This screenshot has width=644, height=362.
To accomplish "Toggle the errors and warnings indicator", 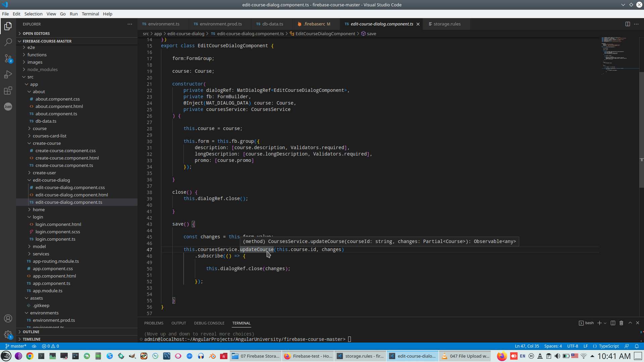I will tap(50, 346).
